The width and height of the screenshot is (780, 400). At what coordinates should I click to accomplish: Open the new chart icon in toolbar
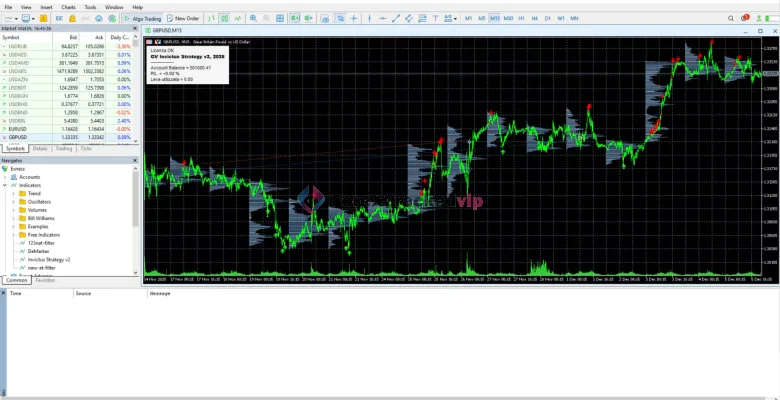point(10,18)
